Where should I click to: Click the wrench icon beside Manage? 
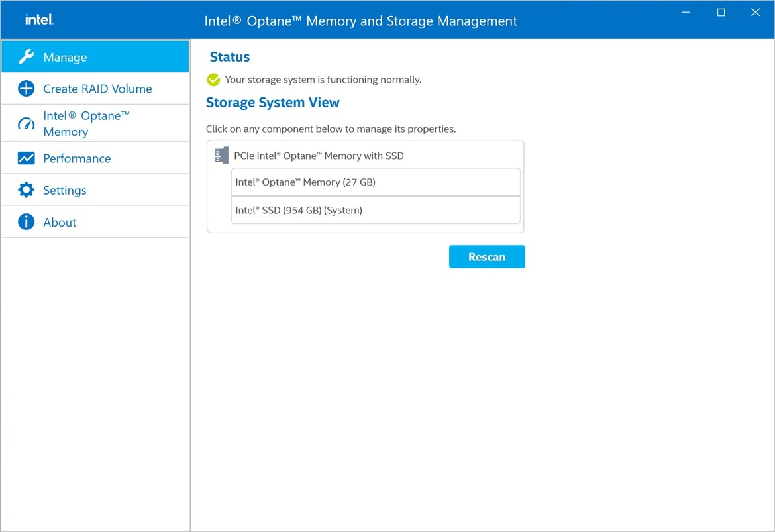26,57
